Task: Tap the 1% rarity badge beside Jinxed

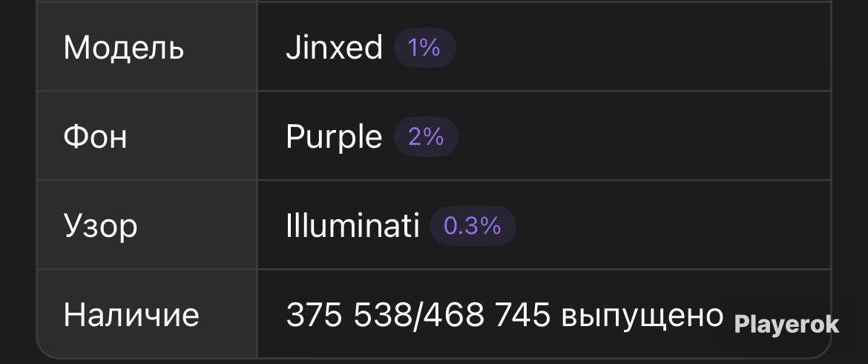Action: pyautogui.click(x=424, y=48)
